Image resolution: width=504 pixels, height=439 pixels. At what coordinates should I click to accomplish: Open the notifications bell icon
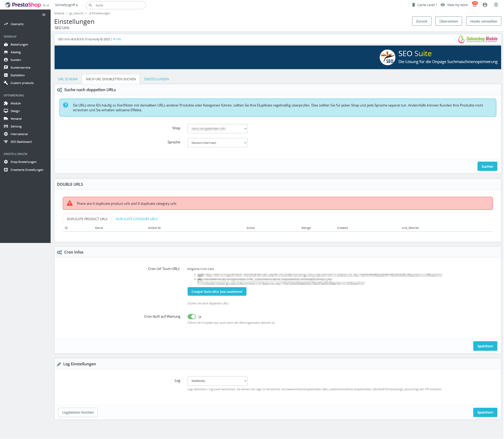pos(475,5)
